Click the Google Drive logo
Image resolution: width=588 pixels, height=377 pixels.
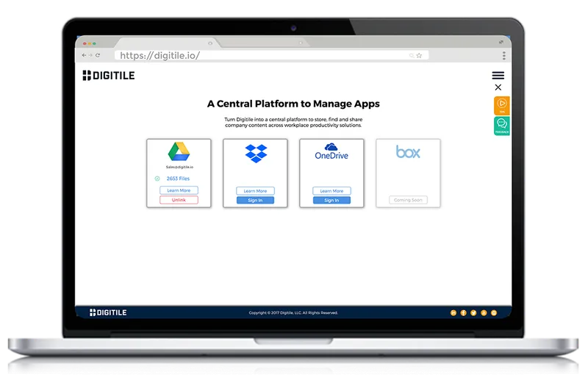coord(179,151)
